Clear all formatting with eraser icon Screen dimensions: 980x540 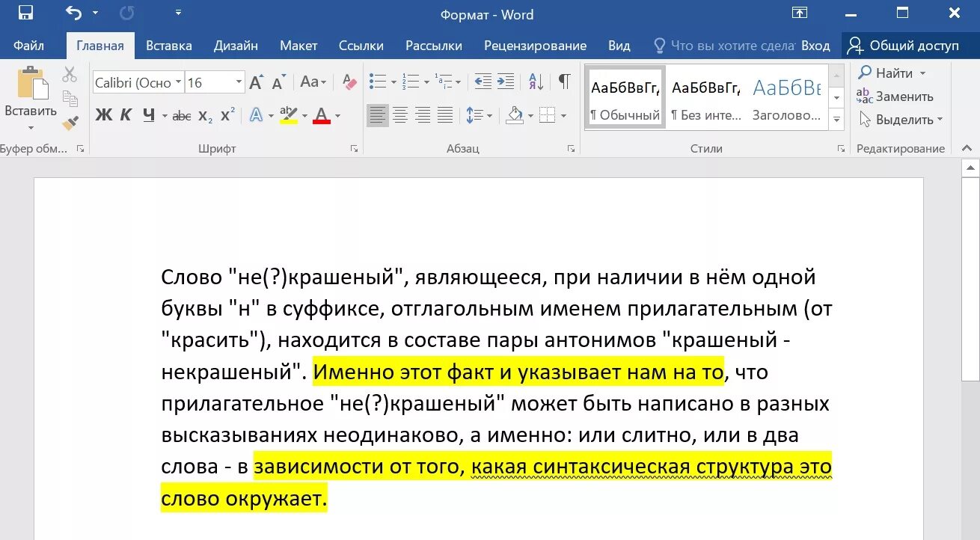[x=349, y=82]
